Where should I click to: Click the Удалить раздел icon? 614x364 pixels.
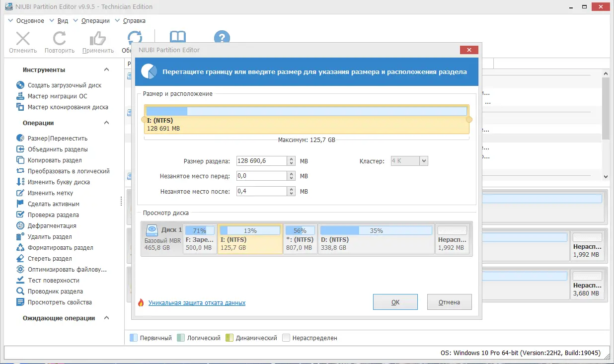[20, 237]
